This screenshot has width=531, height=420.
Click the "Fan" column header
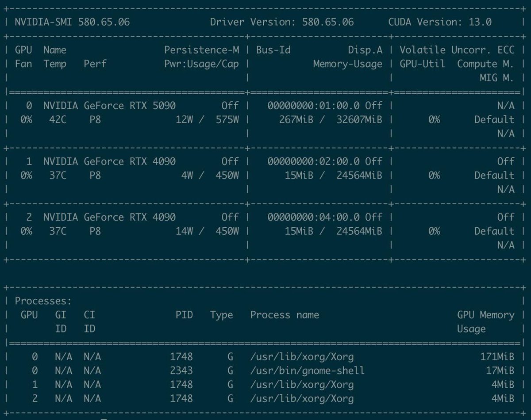click(x=23, y=64)
